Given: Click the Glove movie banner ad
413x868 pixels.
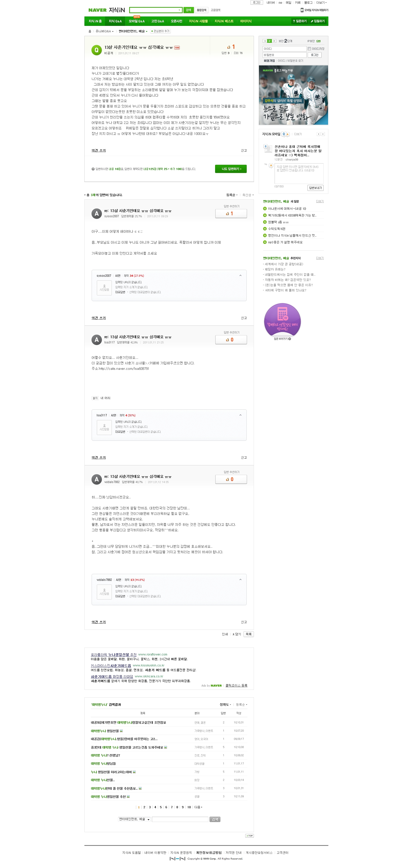Looking at the screenshot, I should click(x=293, y=95).
